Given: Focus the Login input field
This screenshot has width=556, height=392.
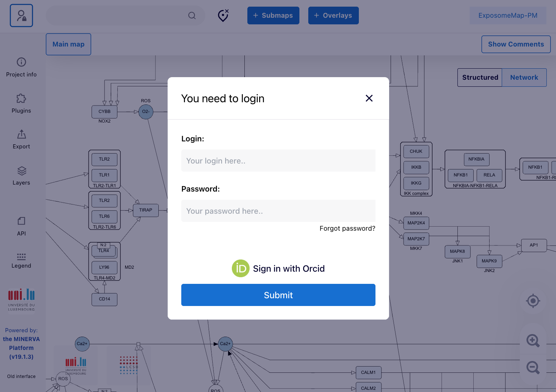Looking at the screenshot, I should pos(278,161).
